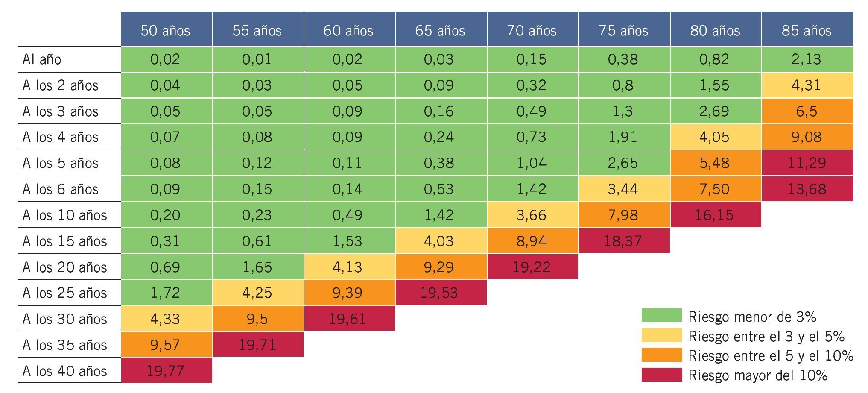The height and width of the screenshot is (393, 868).
Task: Select the '75 años' column header
Action: 624,30
